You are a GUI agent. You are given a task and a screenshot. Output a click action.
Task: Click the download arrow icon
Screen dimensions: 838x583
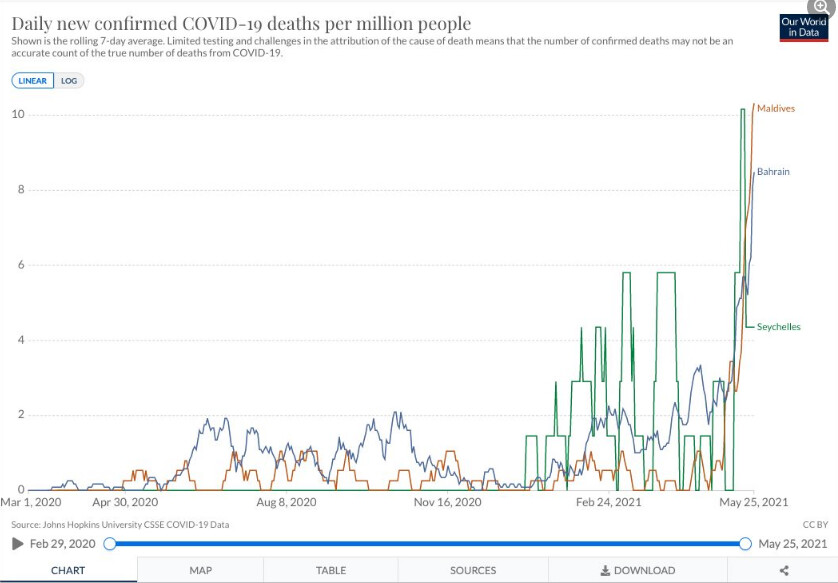605,570
